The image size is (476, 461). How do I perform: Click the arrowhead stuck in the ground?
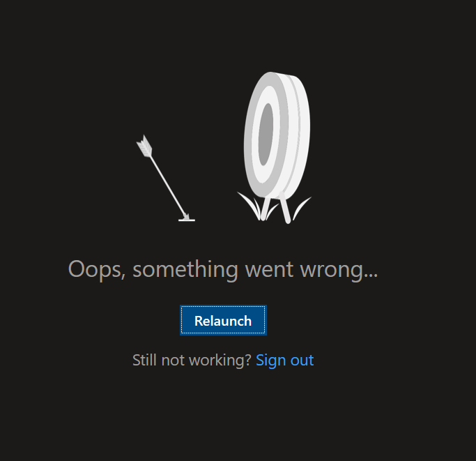186,217
